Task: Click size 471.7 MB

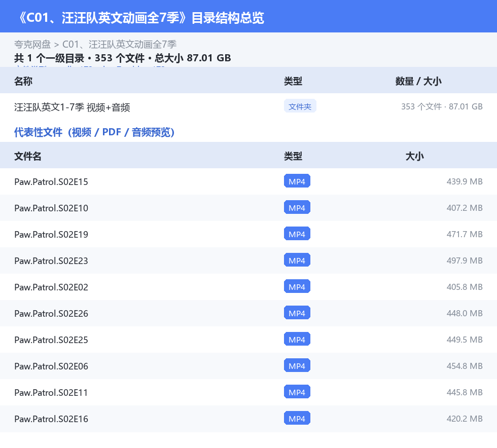Action: (465, 234)
